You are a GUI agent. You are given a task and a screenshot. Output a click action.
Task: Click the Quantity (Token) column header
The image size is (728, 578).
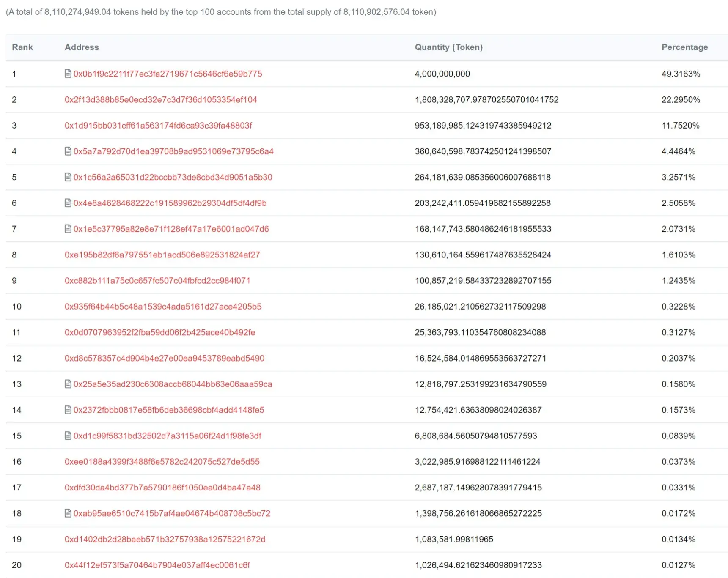coord(449,47)
